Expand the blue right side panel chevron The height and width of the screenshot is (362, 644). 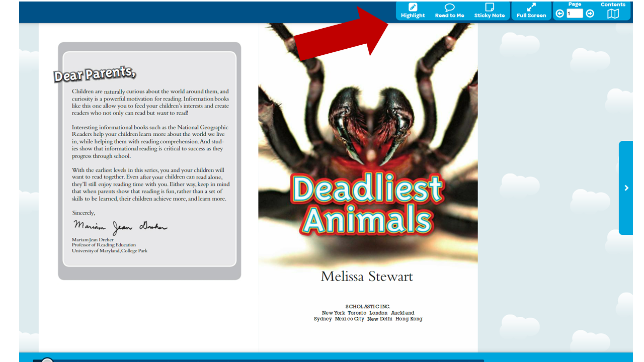[x=626, y=188]
